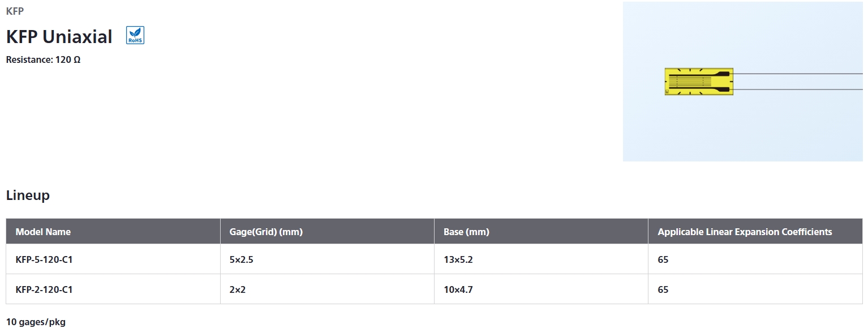Click the RoHS compliance icon
Image resolution: width=868 pixels, height=328 pixels.
coord(135,35)
